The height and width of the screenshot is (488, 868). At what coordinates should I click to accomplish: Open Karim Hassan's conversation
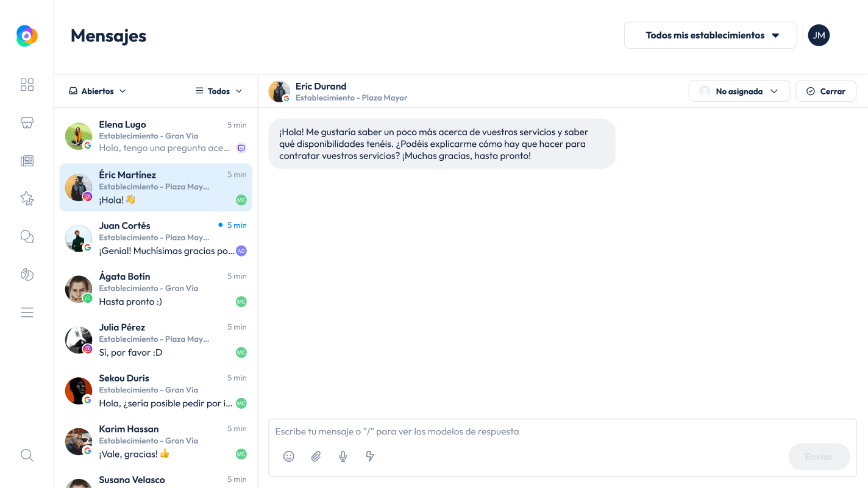(x=156, y=442)
